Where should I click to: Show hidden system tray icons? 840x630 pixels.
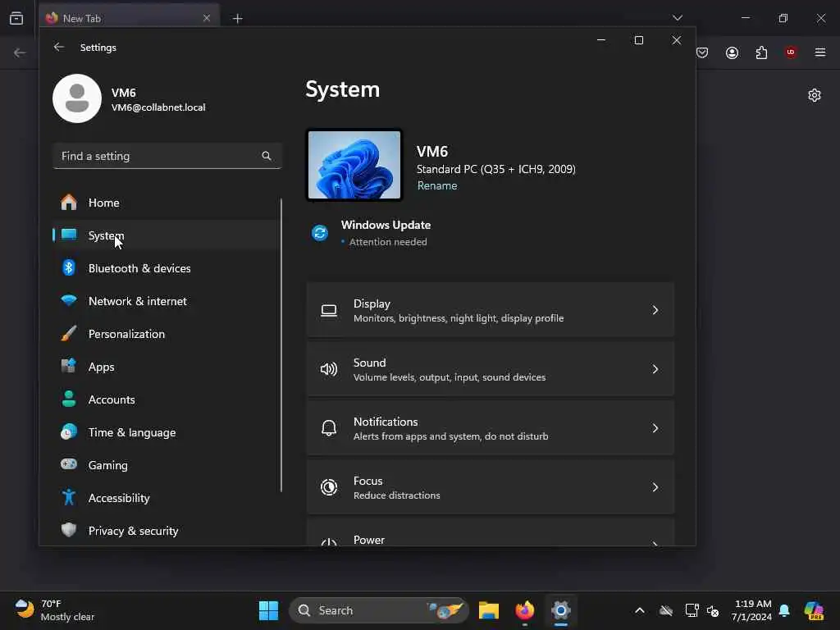point(640,610)
